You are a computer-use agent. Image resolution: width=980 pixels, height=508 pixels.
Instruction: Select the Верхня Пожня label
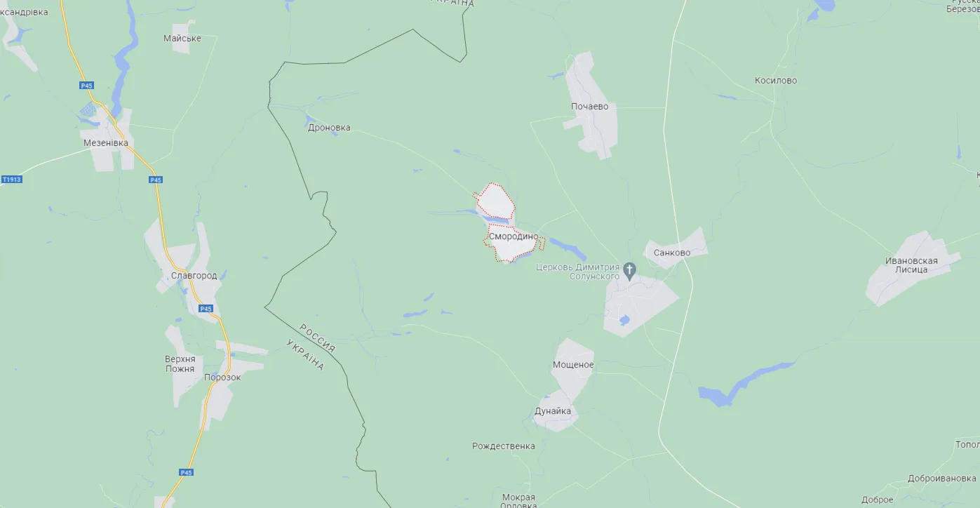[x=180, y=363]
